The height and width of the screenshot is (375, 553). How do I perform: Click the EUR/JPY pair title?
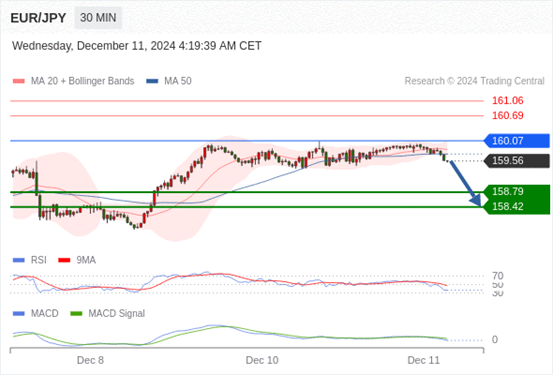pyautogui.click(x=38, y=18)
